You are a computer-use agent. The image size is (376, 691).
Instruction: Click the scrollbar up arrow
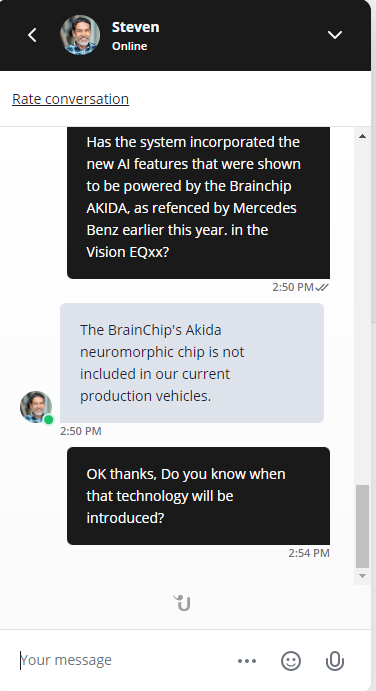pos(362,136)
